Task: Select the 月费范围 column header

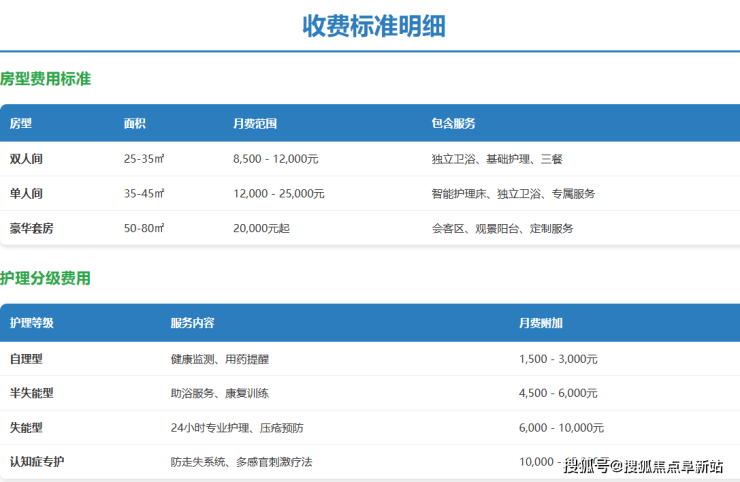Action: [x=254, y=124]
